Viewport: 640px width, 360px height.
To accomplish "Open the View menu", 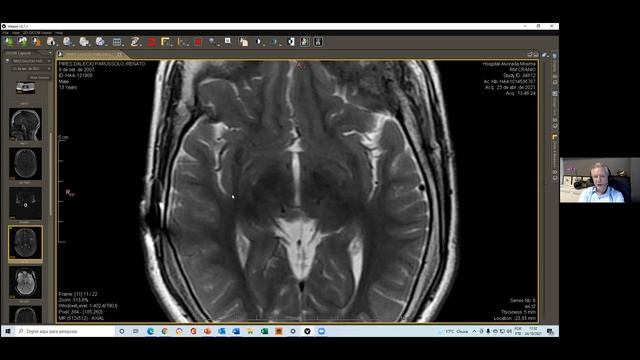I will click(16, 33).
